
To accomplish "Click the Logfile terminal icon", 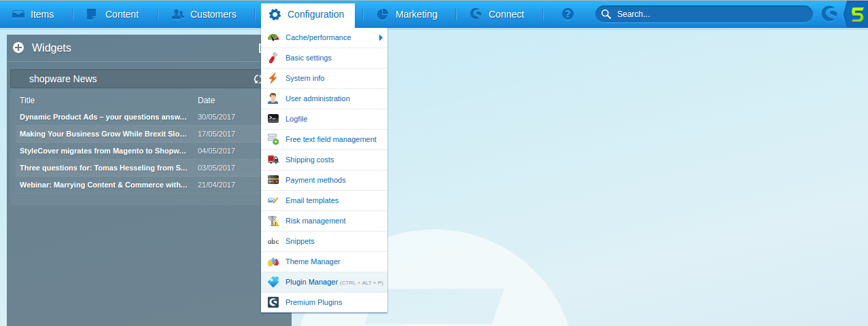I will 273,119.
